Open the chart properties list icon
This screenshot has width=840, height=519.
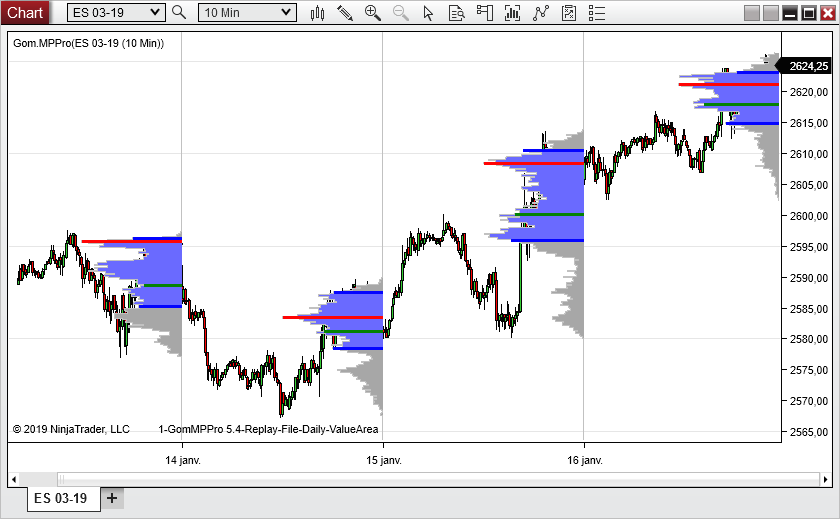pos(597,13)
